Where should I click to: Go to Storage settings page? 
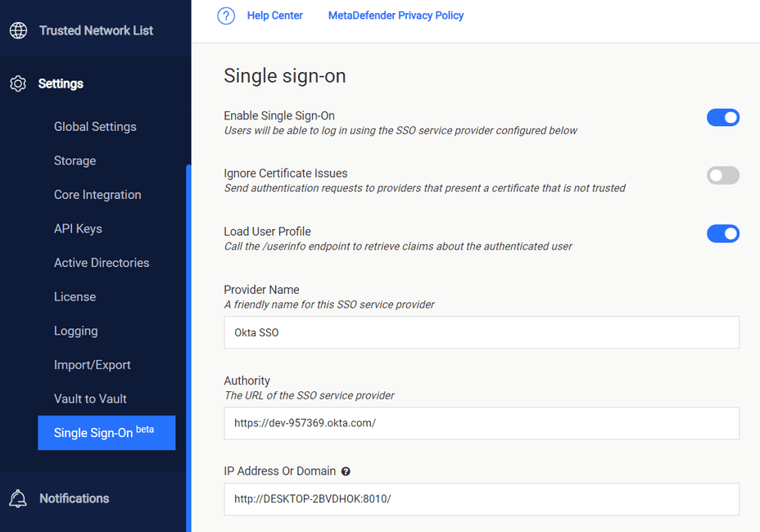tap(75, 161)
